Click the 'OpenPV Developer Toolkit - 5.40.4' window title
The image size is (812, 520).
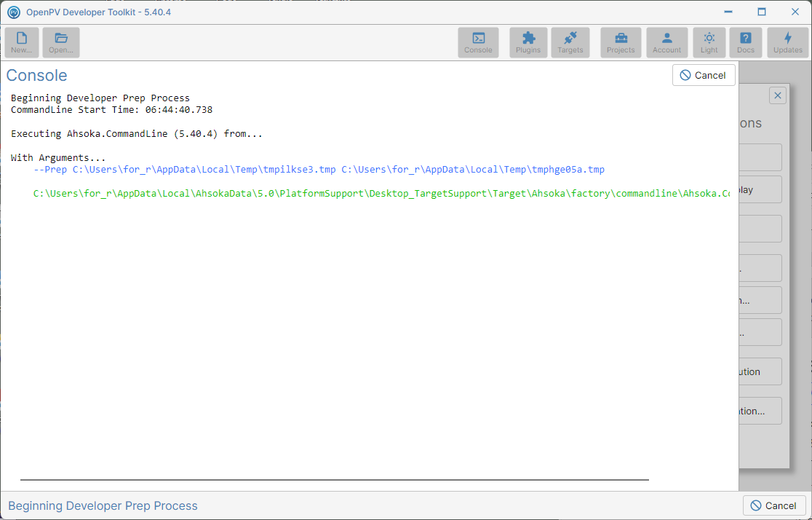pos(98,12)
